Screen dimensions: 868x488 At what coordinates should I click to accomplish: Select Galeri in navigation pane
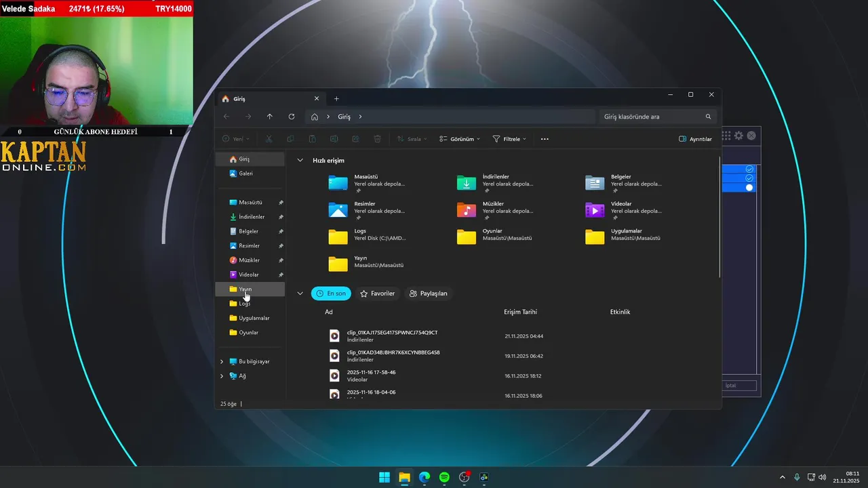tap(250, 174)
